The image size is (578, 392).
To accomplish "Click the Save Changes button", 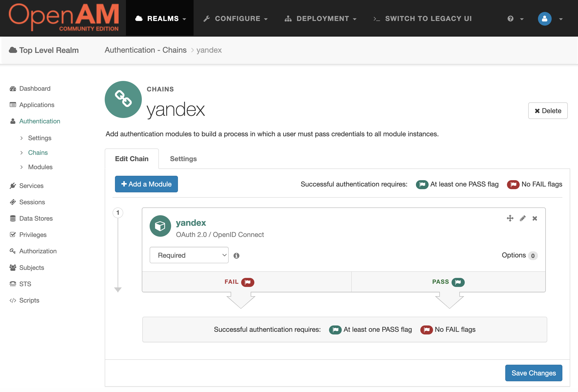I will [534, 373].
